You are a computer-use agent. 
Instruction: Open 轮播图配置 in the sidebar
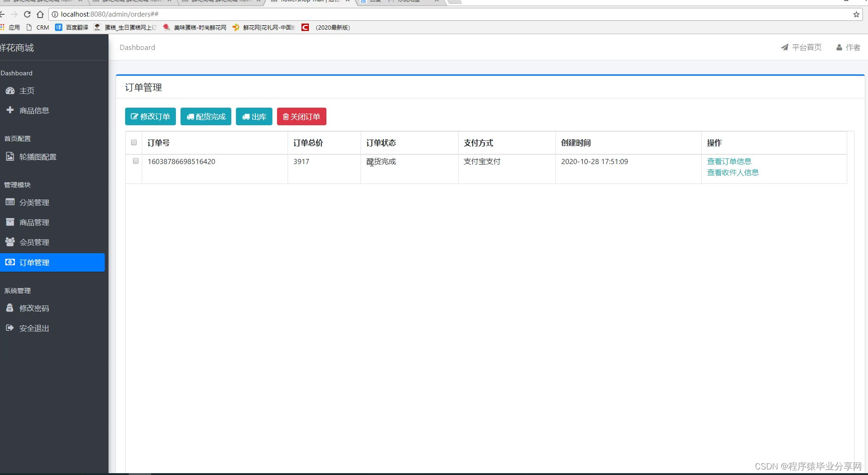click(53, 157)
